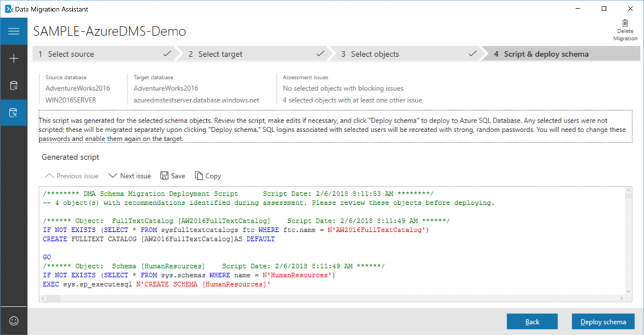Click the GO statement in script

click(47, 257)
